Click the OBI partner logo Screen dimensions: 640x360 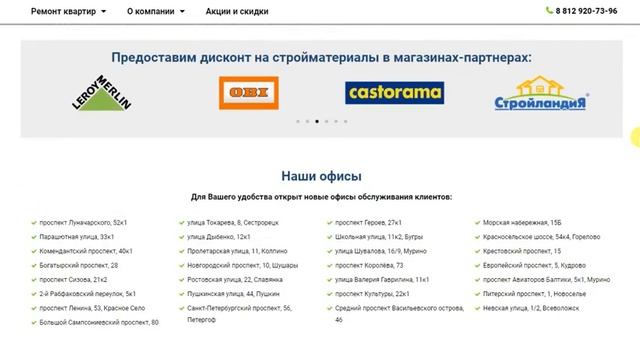[x=249, y=93]
